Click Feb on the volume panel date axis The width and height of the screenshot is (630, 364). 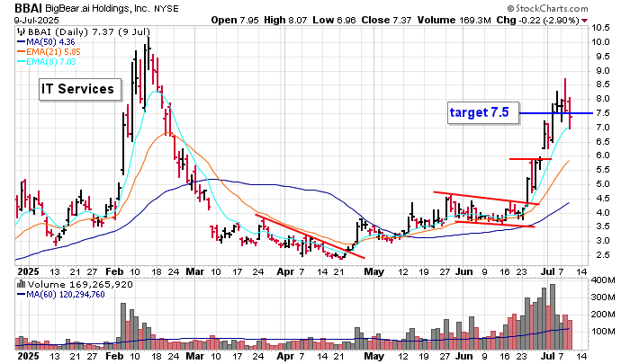coord(114,356)
